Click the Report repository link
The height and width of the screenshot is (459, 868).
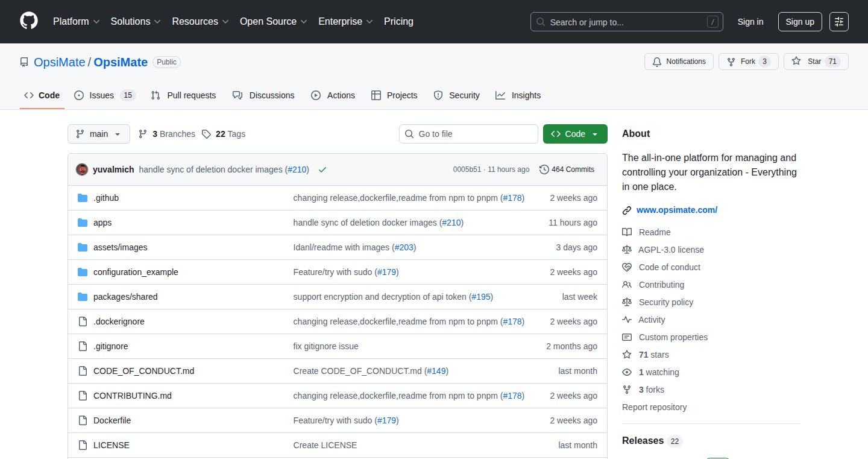(x=655, y=407)
